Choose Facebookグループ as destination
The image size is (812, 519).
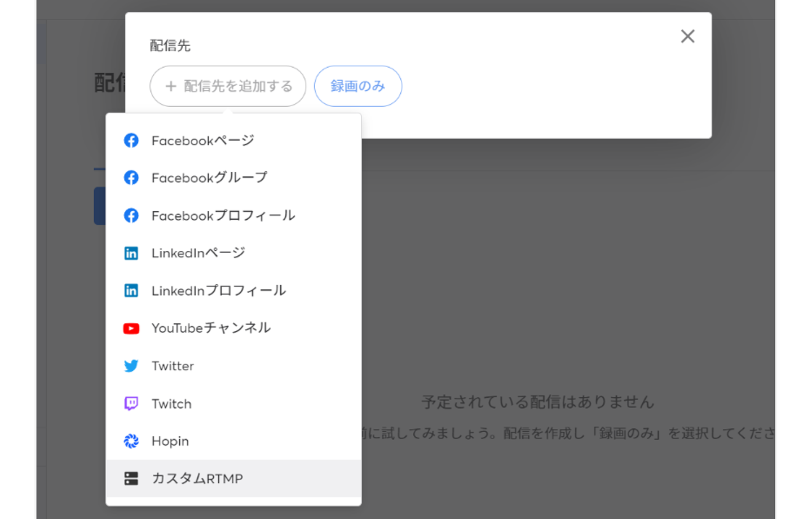pos(233,178)
